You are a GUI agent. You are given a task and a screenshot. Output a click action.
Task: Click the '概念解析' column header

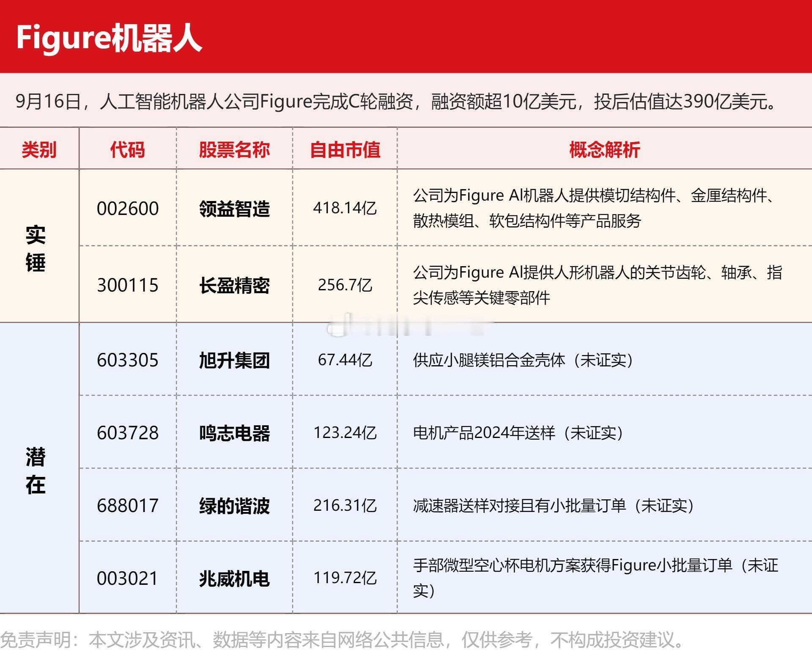coord(605,149)
